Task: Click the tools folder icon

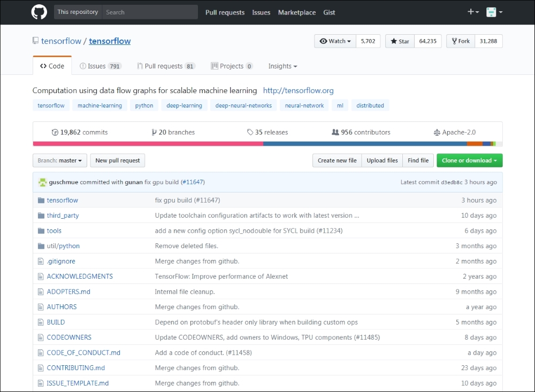Action: (41, 230)
